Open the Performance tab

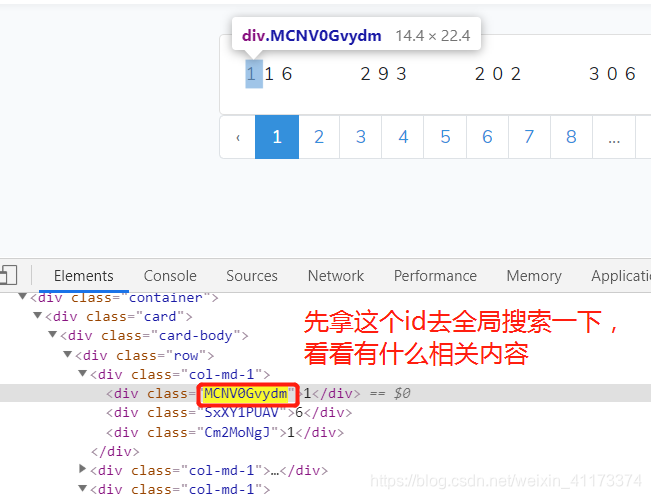point(435,276)
